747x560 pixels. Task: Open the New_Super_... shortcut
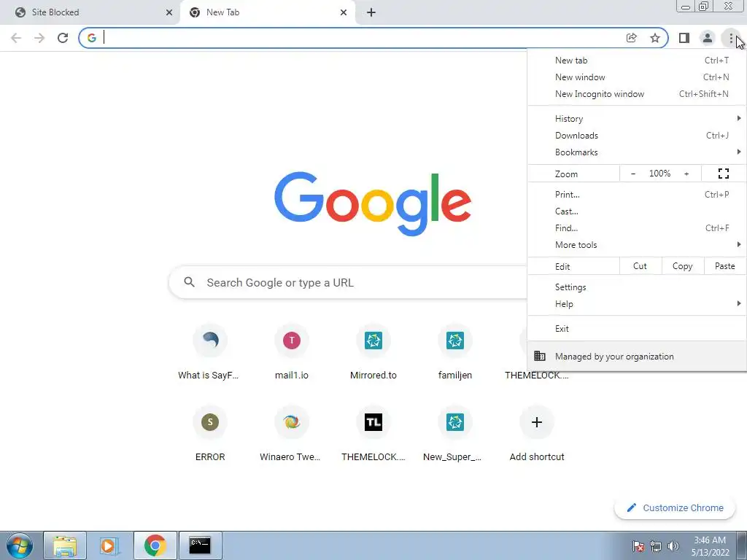click(x=455, y=435)
